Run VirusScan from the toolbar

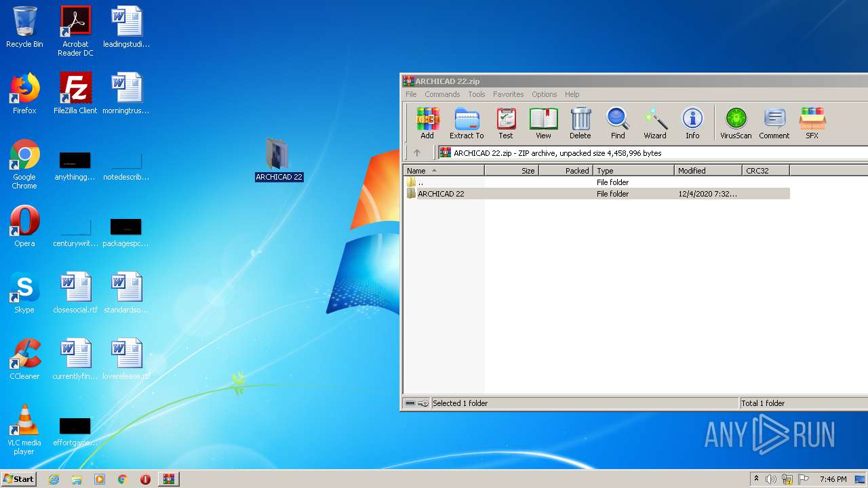(x=736, y=123)
